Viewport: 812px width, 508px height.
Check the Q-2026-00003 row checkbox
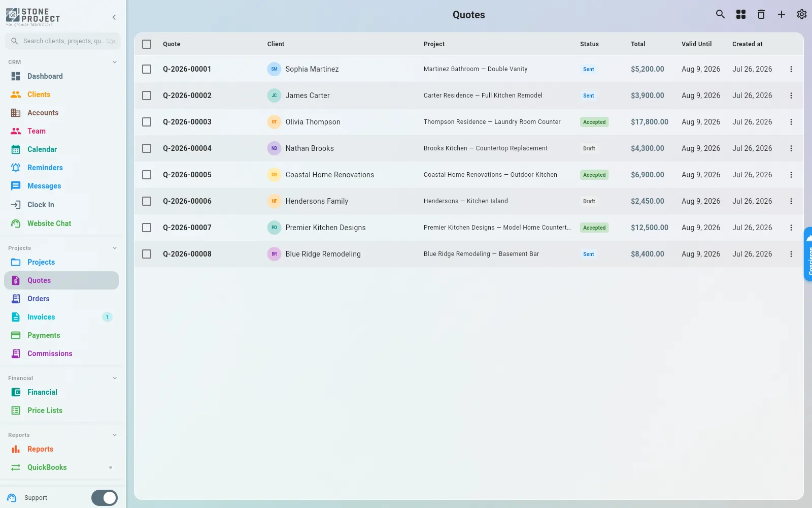pyautogui.click(x=147, y=122)
